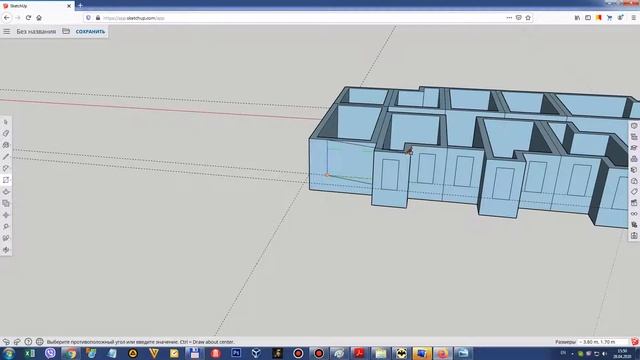This screenshot has width=640, height=360.
Task: Open the model file folder icon
Action: click(66, 31)
